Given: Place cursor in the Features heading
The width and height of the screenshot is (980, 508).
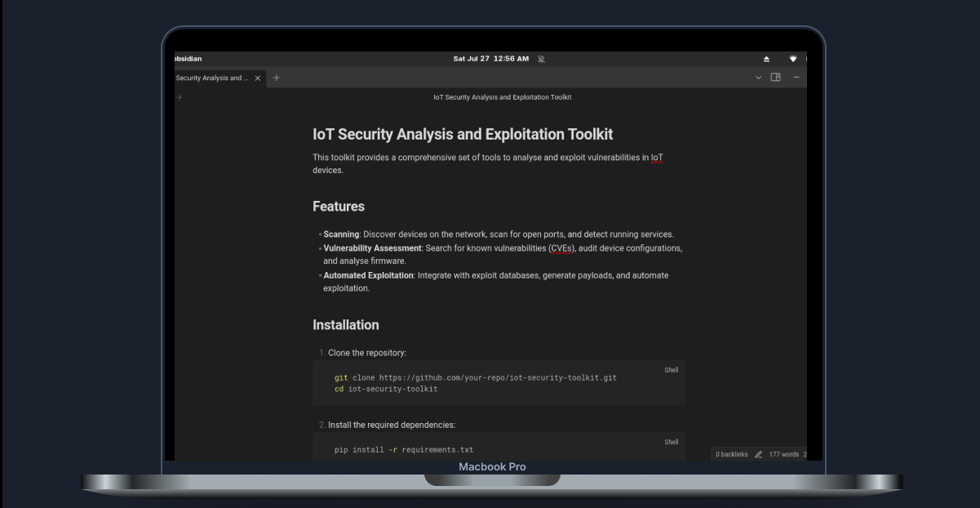Looking at the screenshot, I should coord(338,207).
